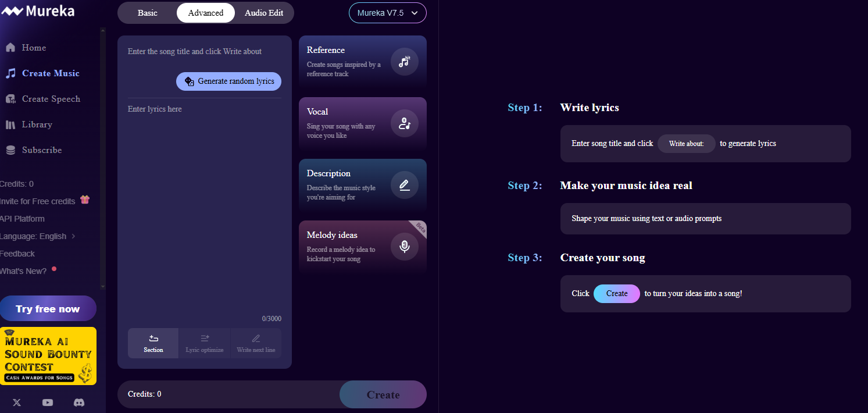
Task: Select the Reference music note icon
Action: pyautogui.click(x=405, y=62)
